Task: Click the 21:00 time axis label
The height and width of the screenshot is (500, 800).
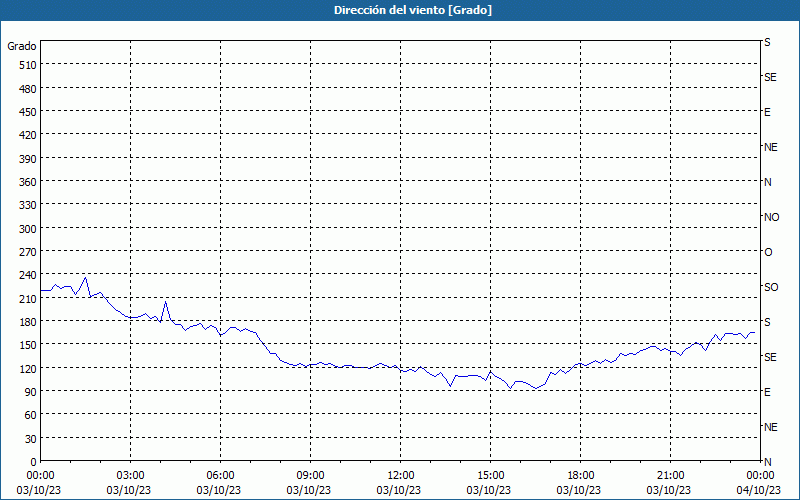Action: pos(670,476)
